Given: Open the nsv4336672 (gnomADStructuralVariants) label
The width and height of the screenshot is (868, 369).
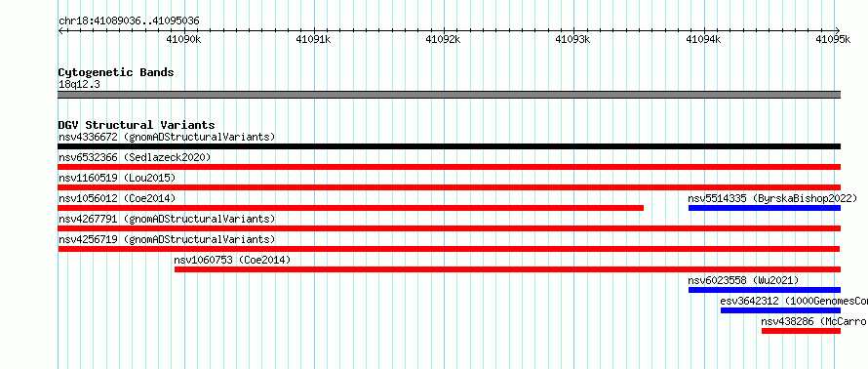Looking at the screenshot, I should [167, 137].
